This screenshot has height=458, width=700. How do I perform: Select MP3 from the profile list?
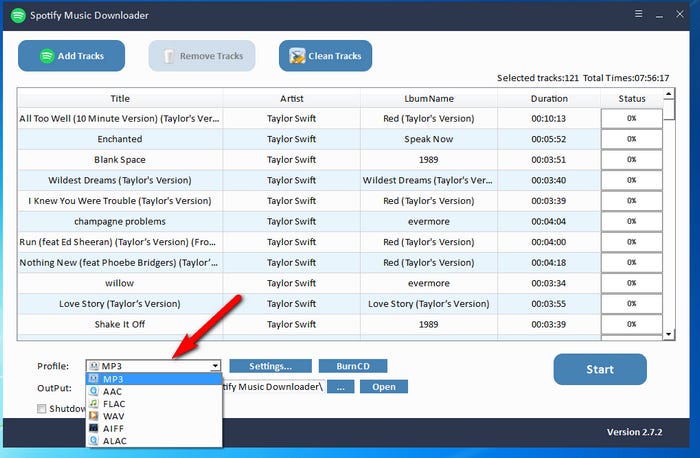pos(154,379)
